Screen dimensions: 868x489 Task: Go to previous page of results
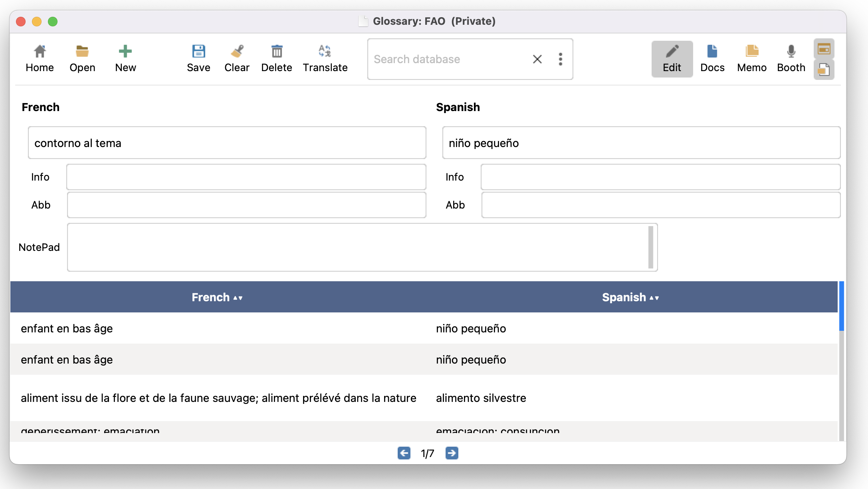pos(404,453)
